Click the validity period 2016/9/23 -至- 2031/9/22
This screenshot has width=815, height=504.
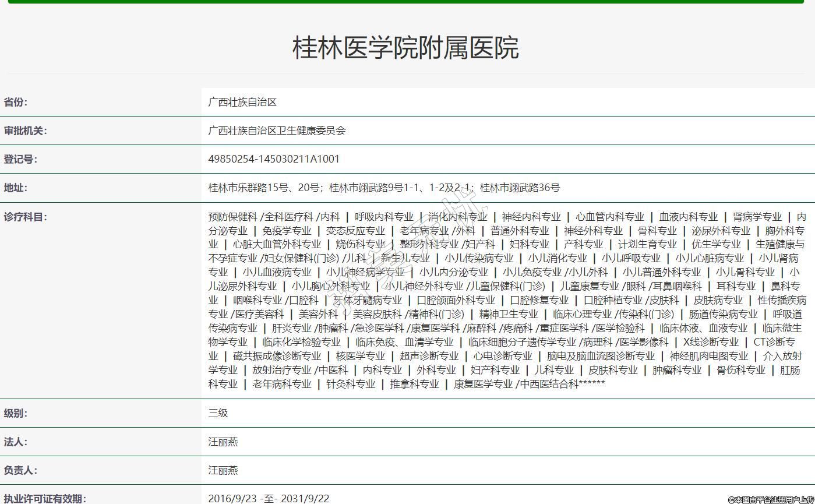pos(269,499)
